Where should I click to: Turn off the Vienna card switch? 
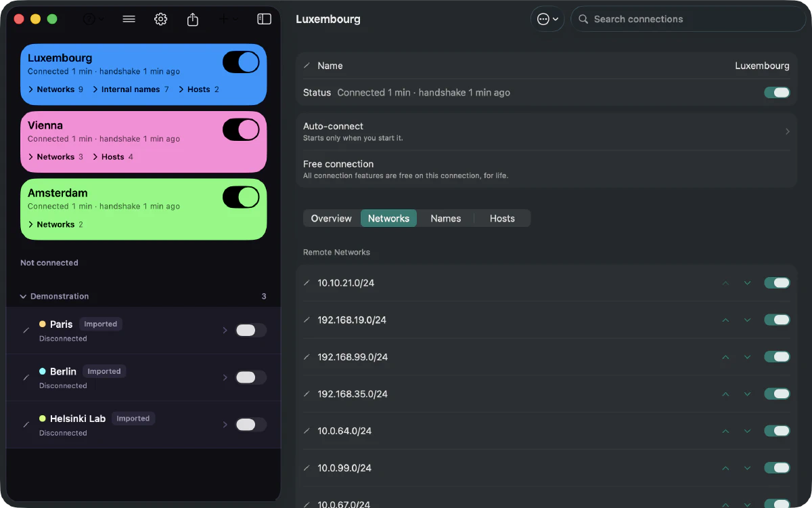241,129
